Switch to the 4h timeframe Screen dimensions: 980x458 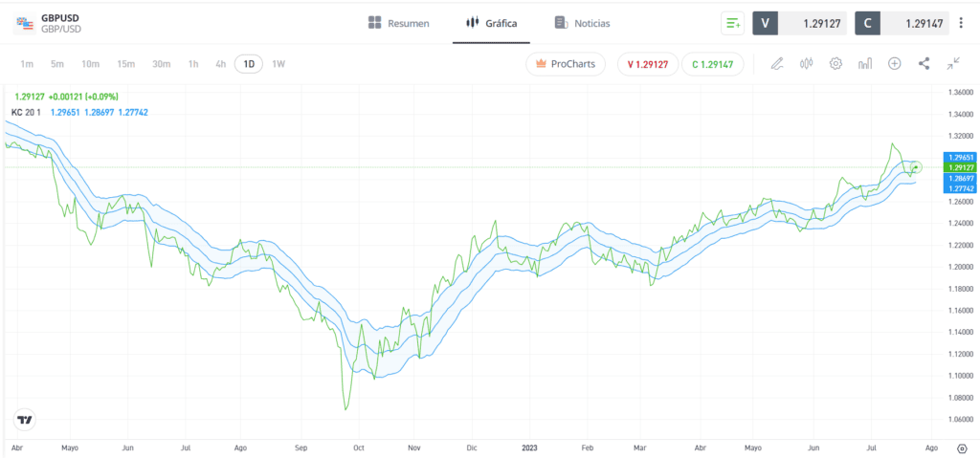pyautogui.click(x=221, y=64)
